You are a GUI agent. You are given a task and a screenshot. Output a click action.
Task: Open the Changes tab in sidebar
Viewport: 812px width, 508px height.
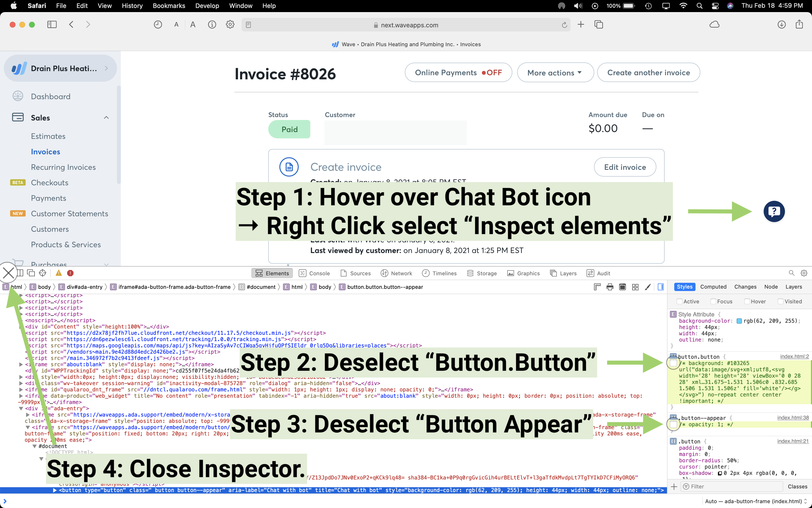point(745,287)
